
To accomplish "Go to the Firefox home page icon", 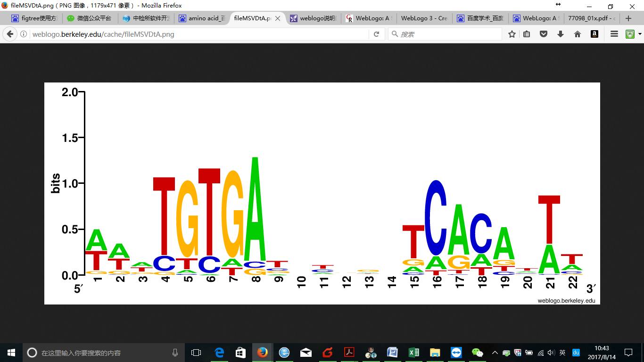I will click(x=578, y=34).
